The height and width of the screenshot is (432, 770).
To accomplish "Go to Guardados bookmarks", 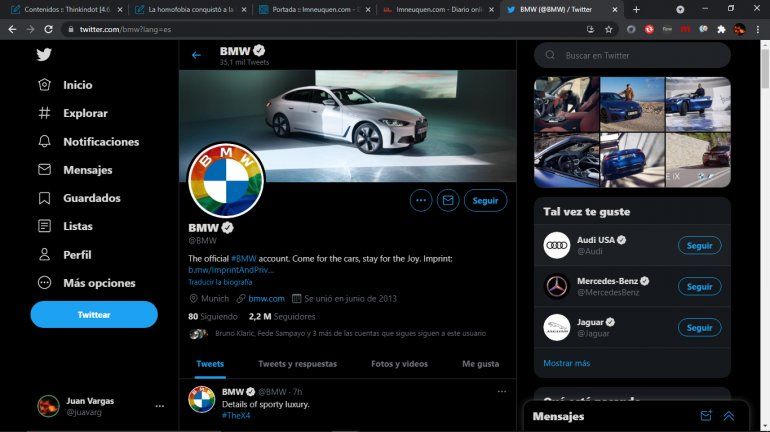I will tap(91, 198).
